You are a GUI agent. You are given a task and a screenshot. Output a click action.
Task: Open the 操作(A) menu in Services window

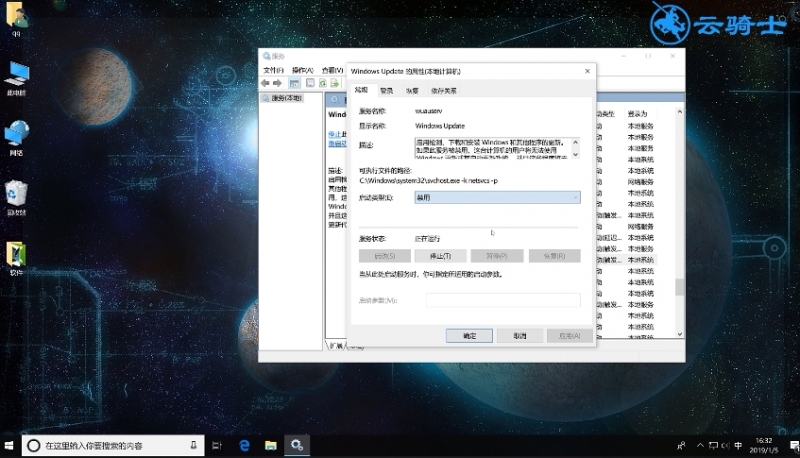click(x=303, y=70)
